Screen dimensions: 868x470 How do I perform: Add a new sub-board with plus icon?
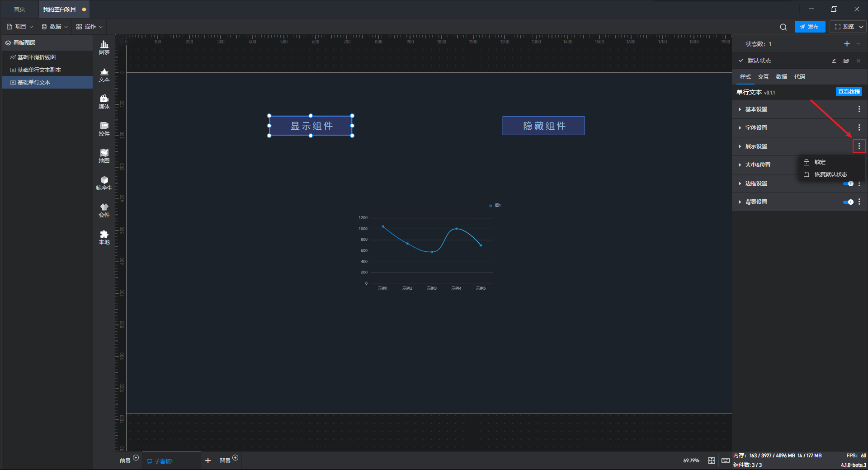[x=208, y=461]
